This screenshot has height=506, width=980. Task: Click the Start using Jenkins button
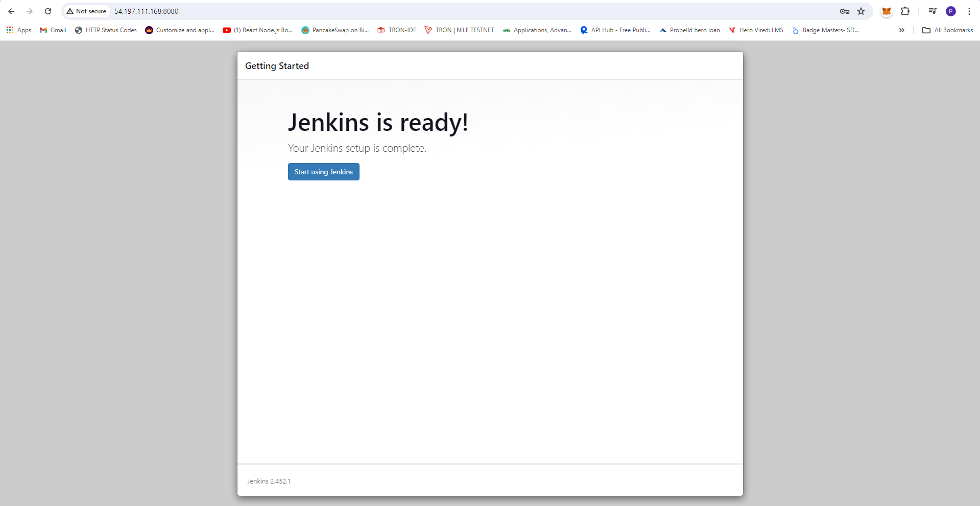tap(323, 172)
